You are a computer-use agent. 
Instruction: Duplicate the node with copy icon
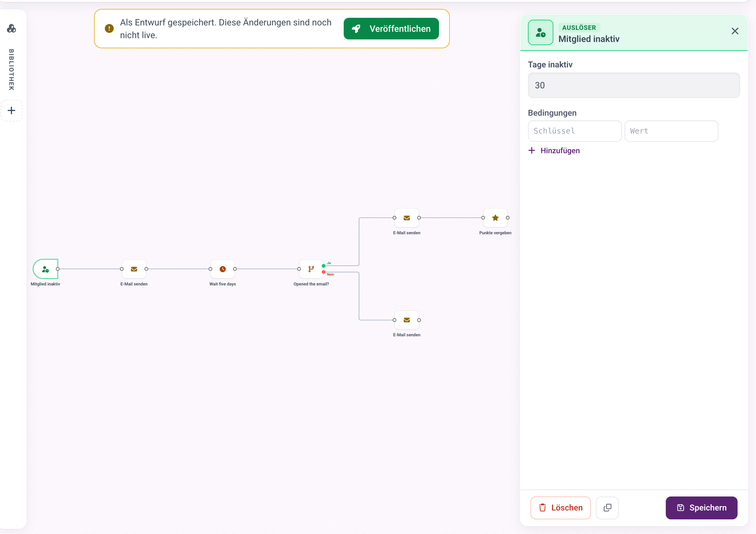607,508
